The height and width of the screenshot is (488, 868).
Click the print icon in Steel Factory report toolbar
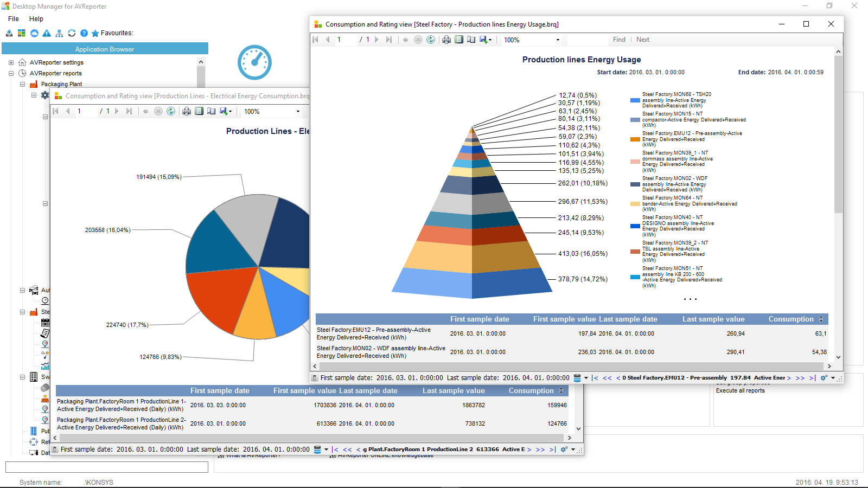point(446,40)
